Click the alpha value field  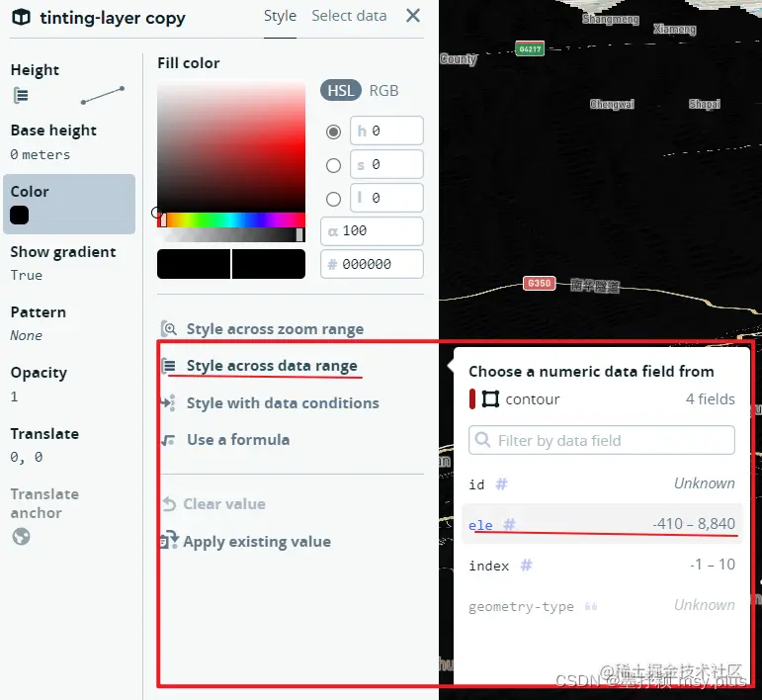point(372,231)
